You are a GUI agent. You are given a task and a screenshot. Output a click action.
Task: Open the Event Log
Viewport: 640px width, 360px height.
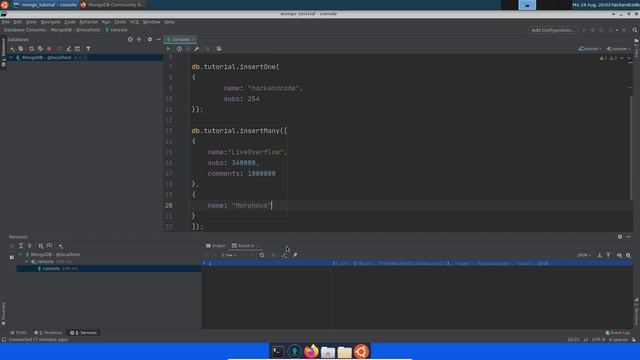(618, 333)
